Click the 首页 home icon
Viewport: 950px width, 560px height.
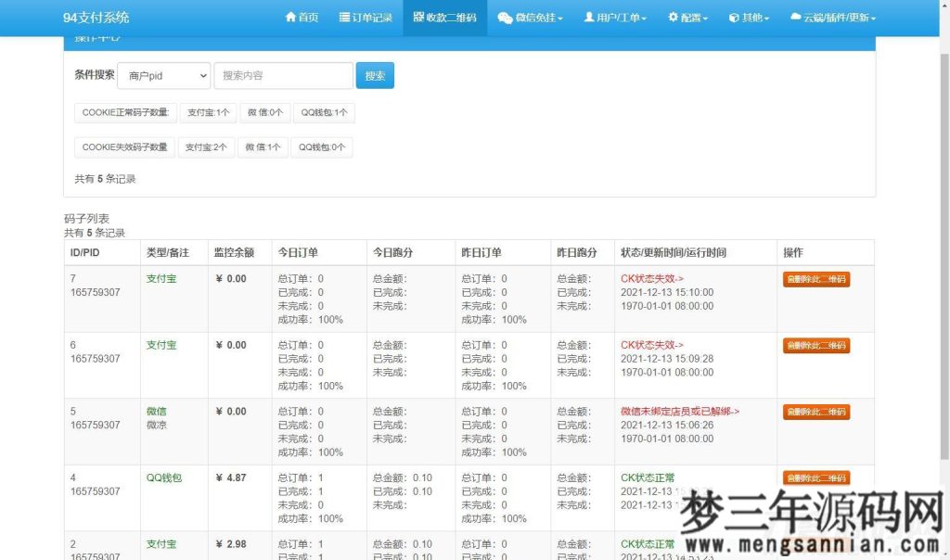click(x=289, y=17)
